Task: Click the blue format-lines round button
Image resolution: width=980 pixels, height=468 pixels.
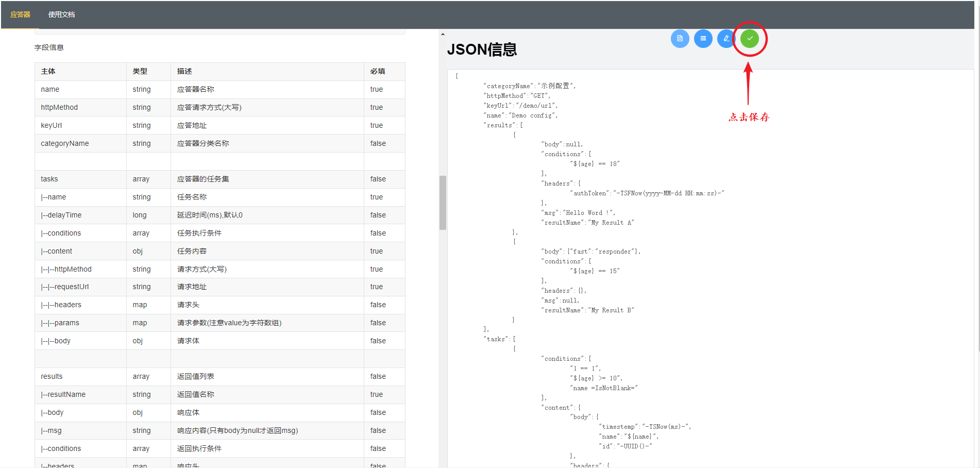Action: click(x=703, y=38)
